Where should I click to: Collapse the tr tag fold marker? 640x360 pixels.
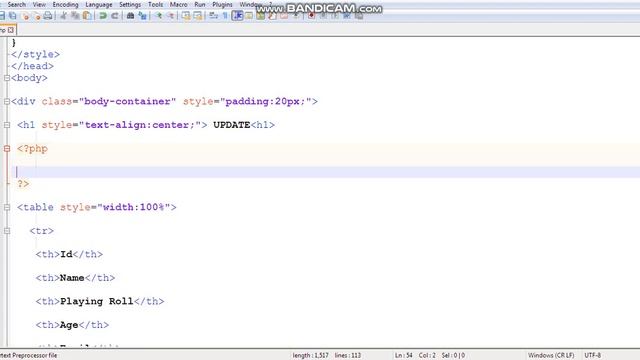point(7,231)
